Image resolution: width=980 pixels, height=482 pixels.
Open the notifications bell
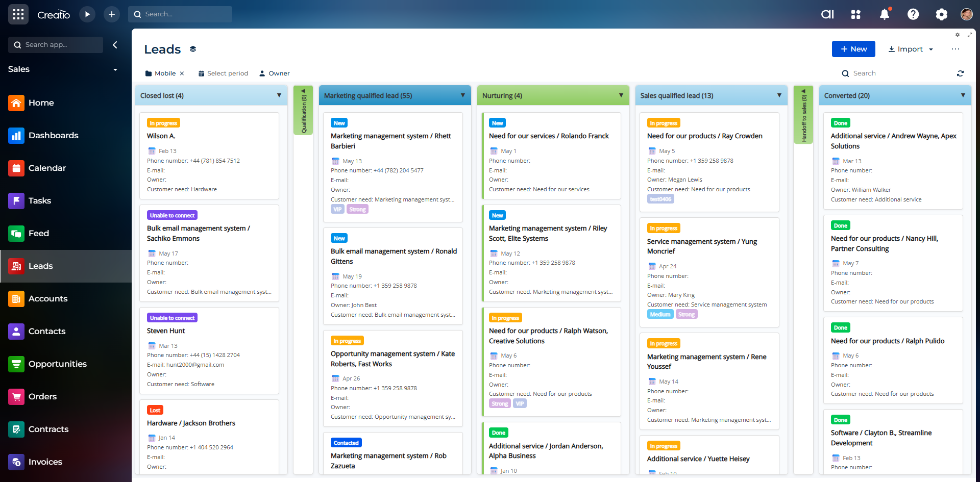tap(885, 14)
